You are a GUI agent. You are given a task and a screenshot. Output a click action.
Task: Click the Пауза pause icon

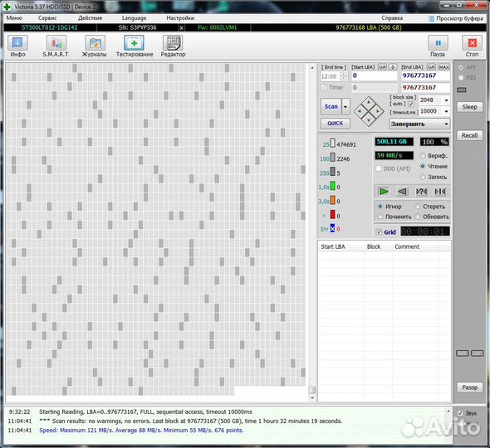pyautogui.click(x=438, y=43)
